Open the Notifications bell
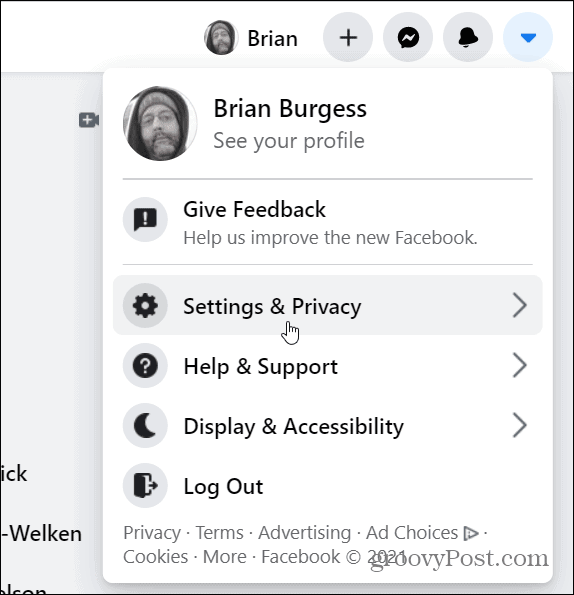This screenshot has width=574, height=595. (468, 37)
